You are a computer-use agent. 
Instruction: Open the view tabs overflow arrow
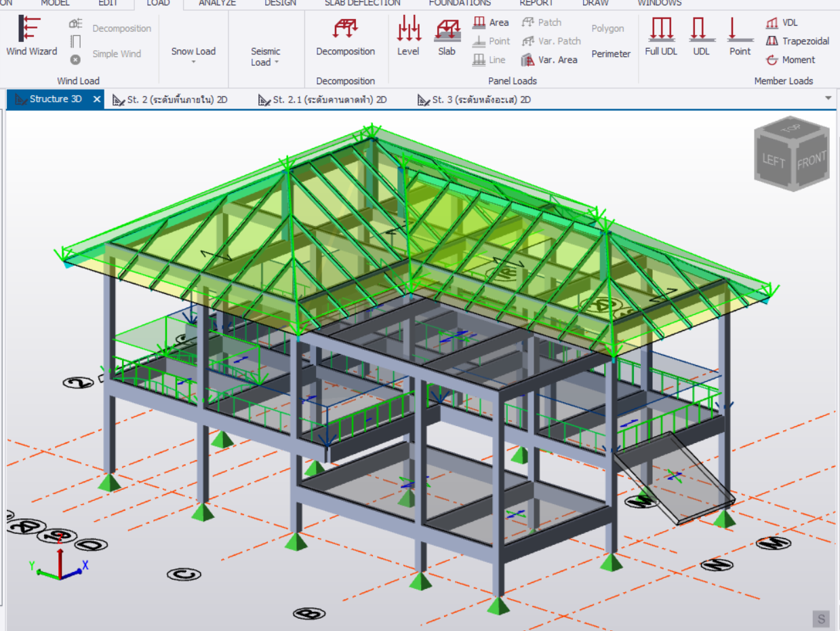[828, 98]
